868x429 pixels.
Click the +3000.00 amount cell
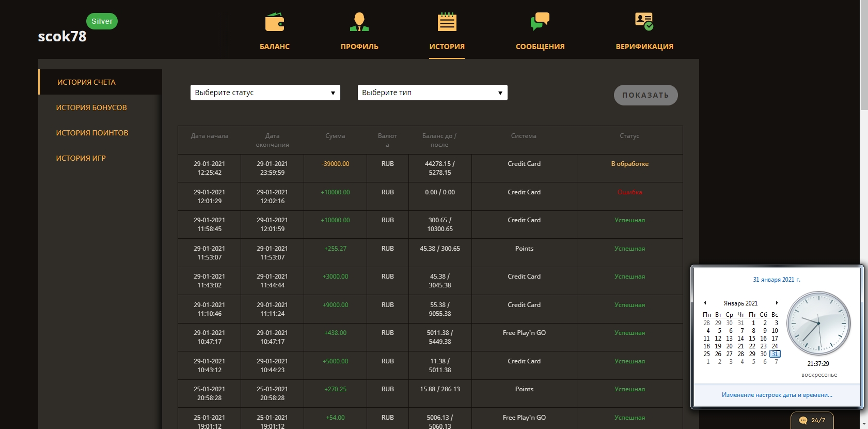click(x=335, y=277)
